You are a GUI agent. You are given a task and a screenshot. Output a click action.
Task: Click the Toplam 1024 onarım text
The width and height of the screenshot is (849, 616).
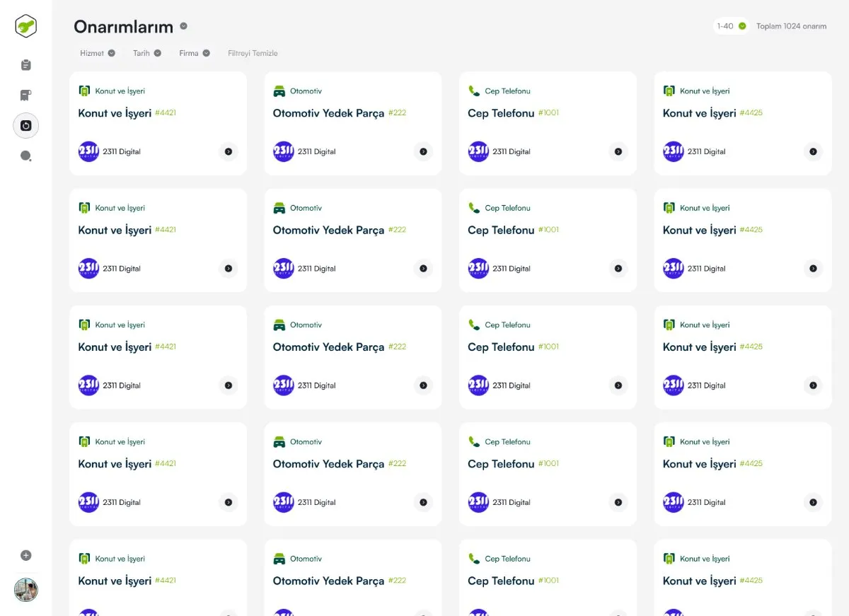(x=791, y=26)
